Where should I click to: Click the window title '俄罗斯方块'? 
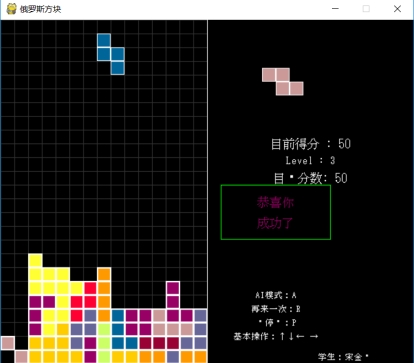click(40, 9)
